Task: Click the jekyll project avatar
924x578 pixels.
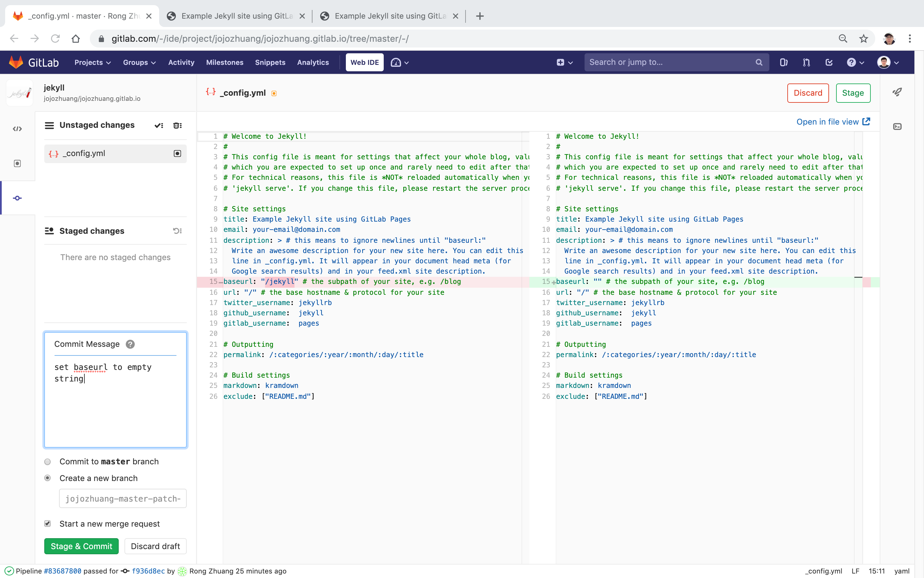Action: tap(20, 93)
